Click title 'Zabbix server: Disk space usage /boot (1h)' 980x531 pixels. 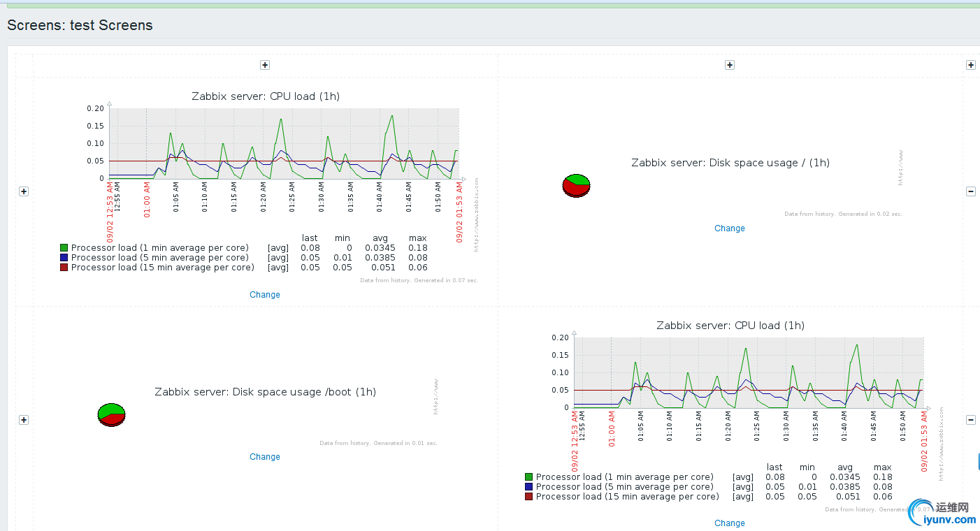point(266,392)
